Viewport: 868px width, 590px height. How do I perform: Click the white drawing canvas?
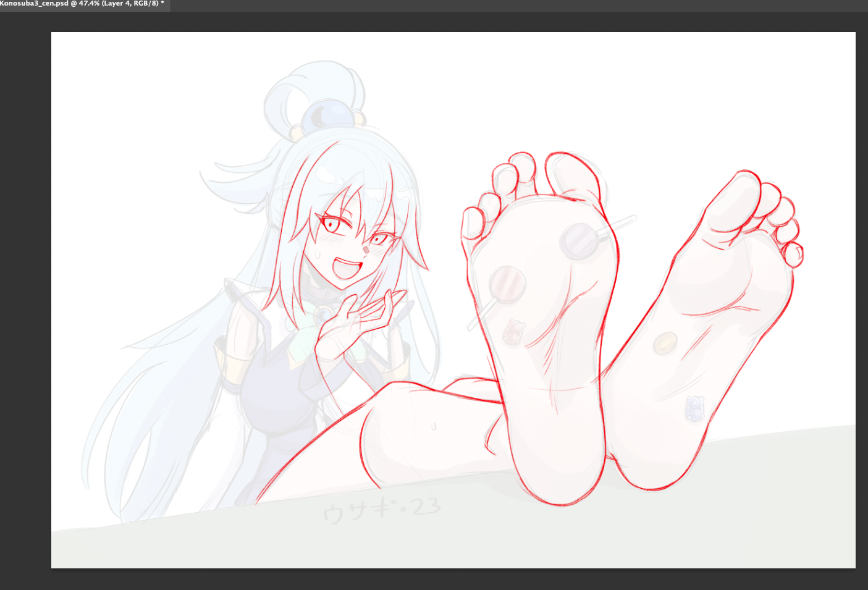pos(453,300)
